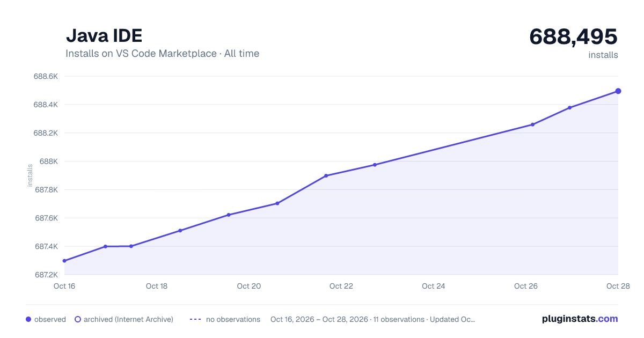This screenshot has width=644, height=338.
Task: Click the data point just after Oct 26
Action: 532,124
